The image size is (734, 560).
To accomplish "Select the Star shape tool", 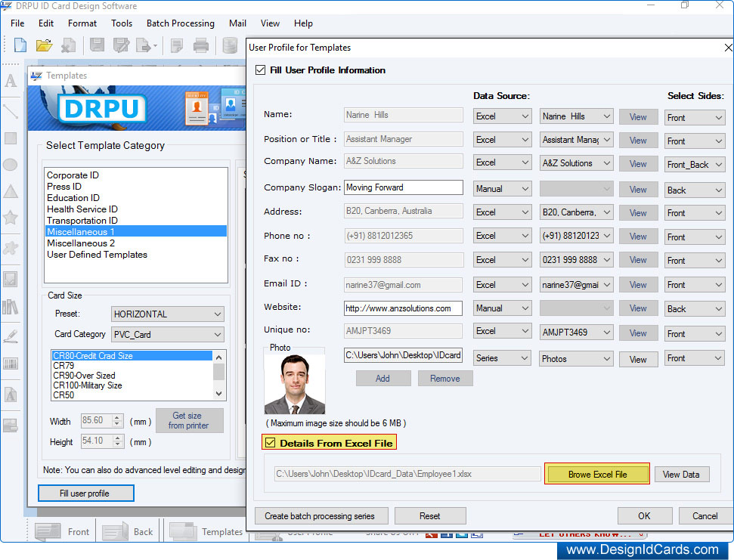I will tap(11, 217).
